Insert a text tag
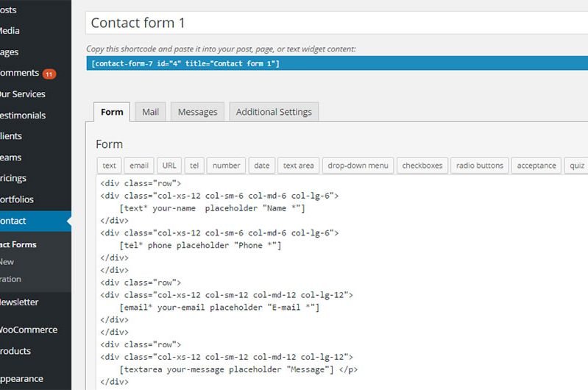This screenshot has width=588, height=390. 109,166
